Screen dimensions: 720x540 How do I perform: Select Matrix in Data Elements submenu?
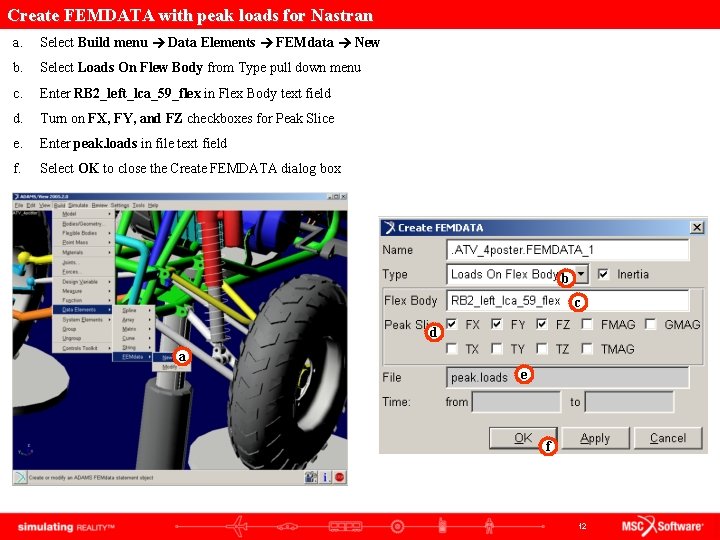point(133,329)
